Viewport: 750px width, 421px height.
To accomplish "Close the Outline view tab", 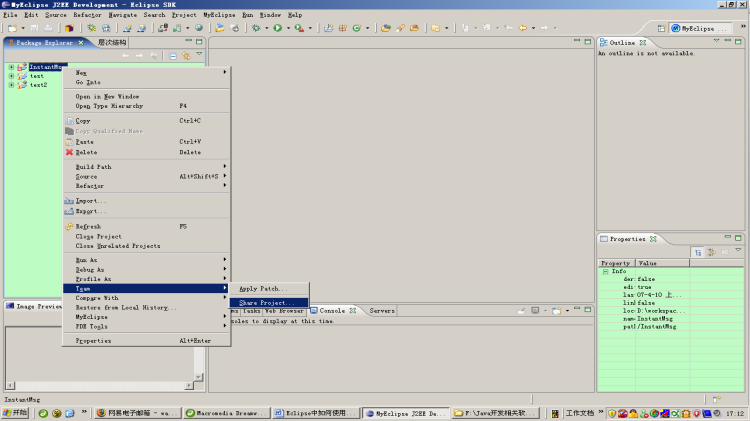I will [x=643, y=43].
